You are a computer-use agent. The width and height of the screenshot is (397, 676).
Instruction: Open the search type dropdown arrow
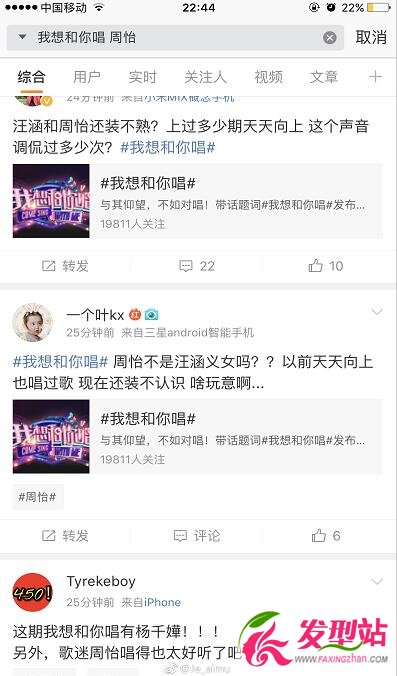pyautogui.click(x=22, y=38)
